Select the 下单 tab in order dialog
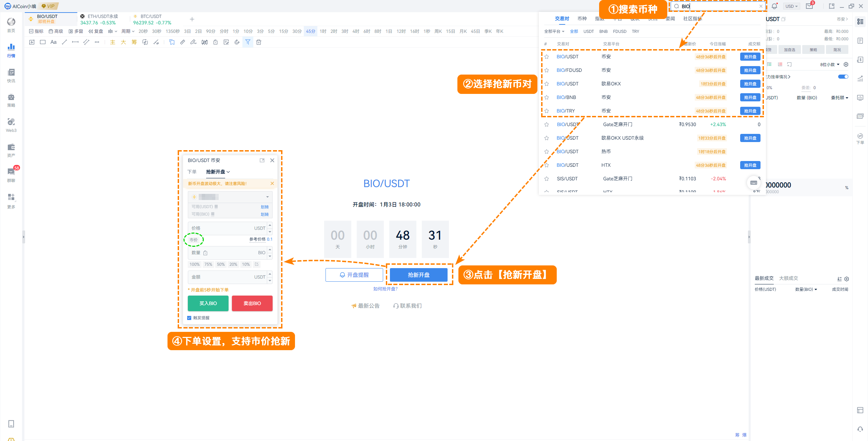The height and width of the screenshot is (441, 868). pos(192,172)
